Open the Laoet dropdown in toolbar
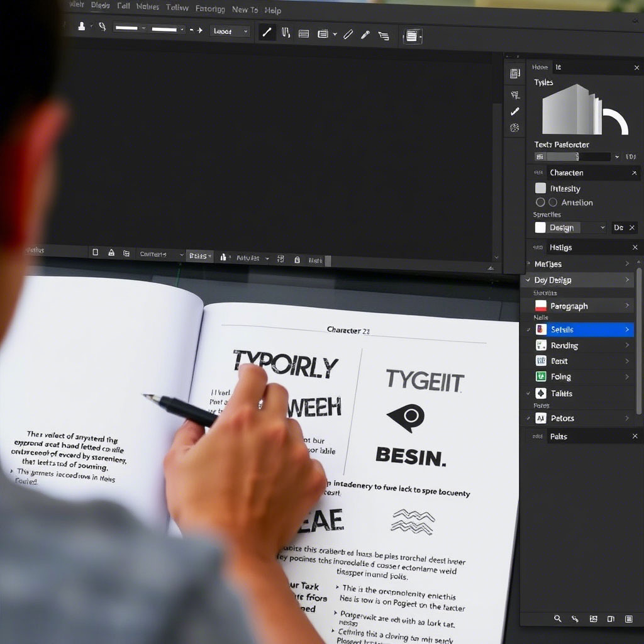Screen dimensions: 644x644 [x=230, y=31]
